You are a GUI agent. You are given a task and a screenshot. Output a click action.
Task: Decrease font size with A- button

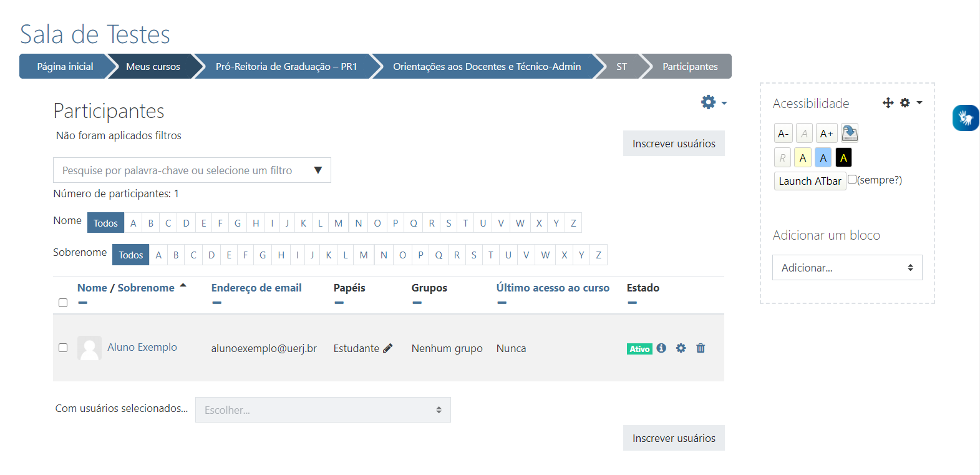point(784,134)
